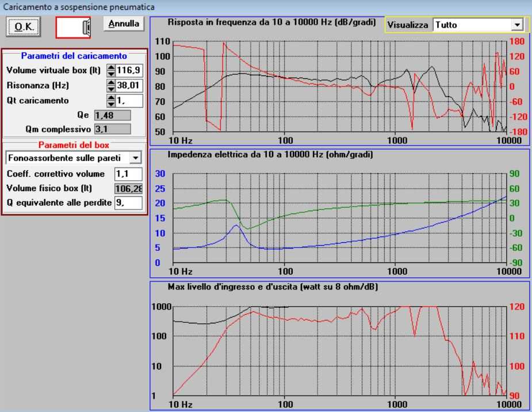The height and width of the screenshot is (412, 532).
Task: Click the Parametri del caricamento heading
Action: pos(74,56)
